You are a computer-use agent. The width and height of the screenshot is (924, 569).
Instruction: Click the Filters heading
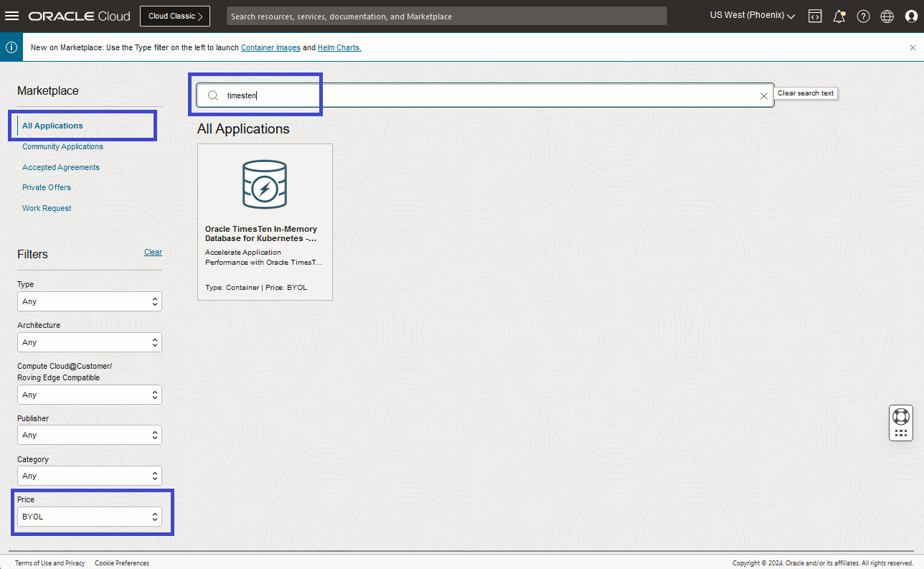tap(32, 254)
